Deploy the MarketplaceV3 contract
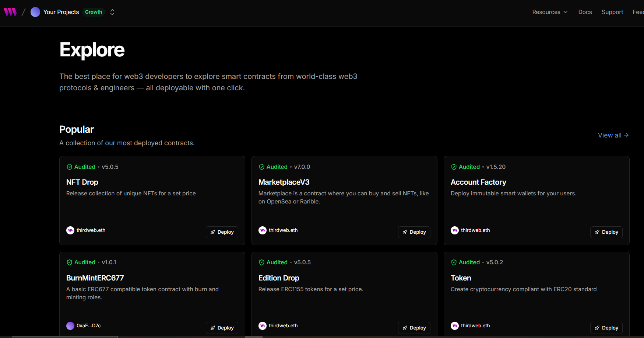Viewport: 644px width, 338px height. click(x=414, y=232)
